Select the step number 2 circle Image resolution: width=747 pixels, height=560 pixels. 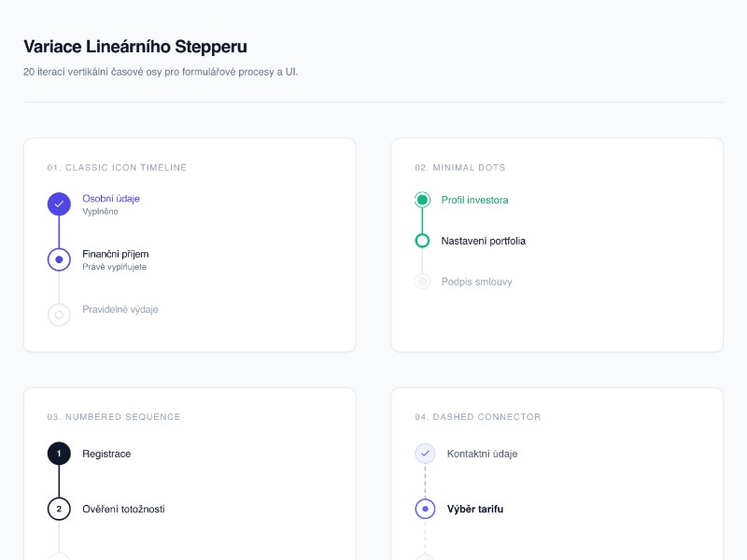point(59,509)
